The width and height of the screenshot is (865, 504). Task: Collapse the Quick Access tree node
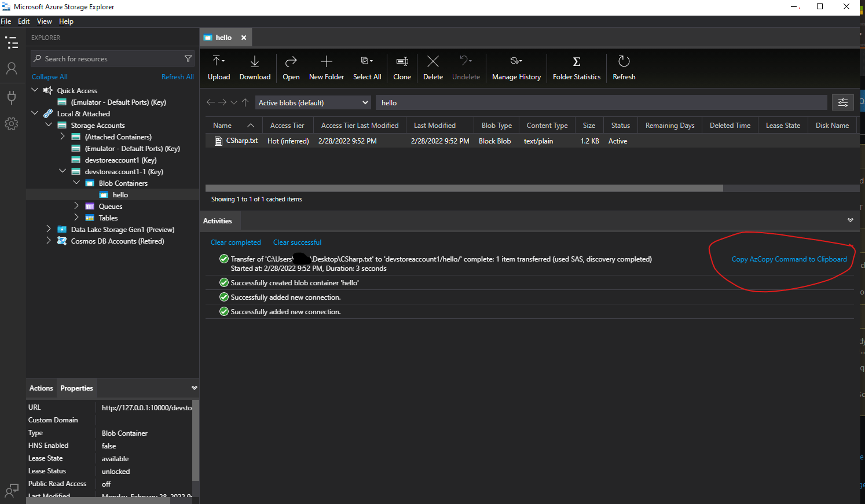pos(35,90)
